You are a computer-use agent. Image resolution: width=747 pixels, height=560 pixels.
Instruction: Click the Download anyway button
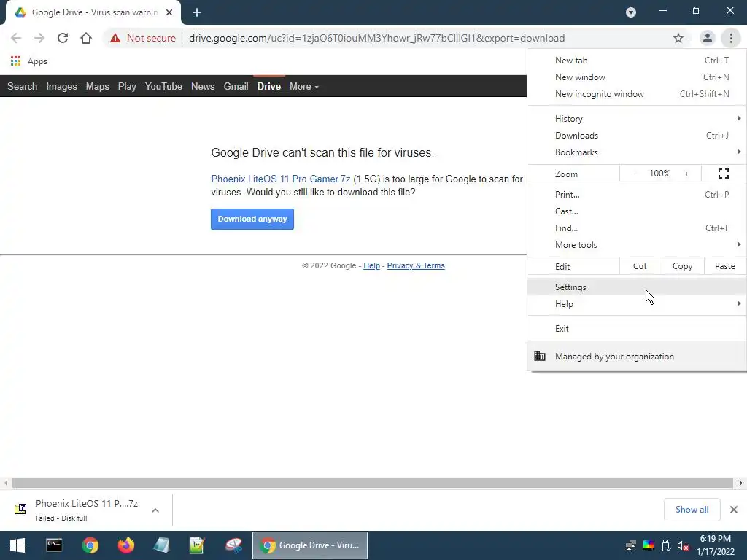tap(252, 219)
